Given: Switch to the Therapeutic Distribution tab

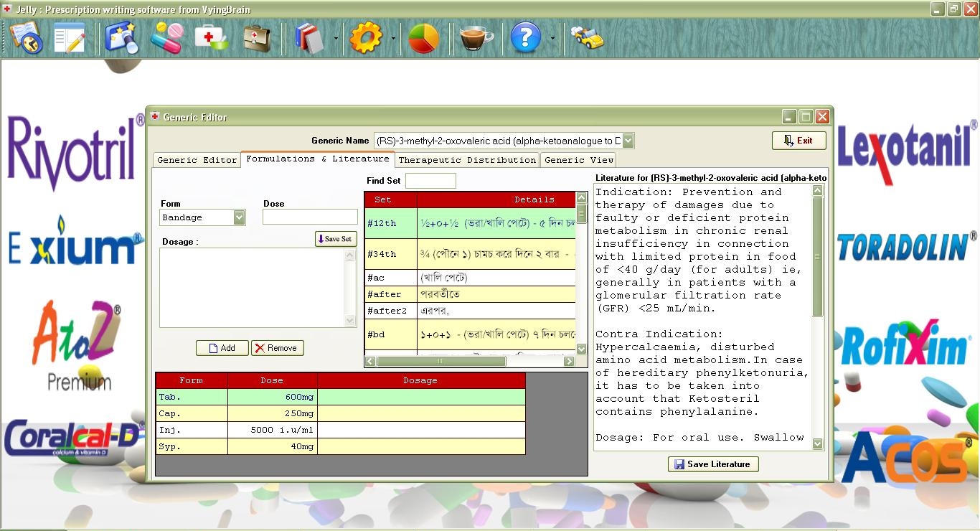Looking at the screenshot, I should pos(467,160).
